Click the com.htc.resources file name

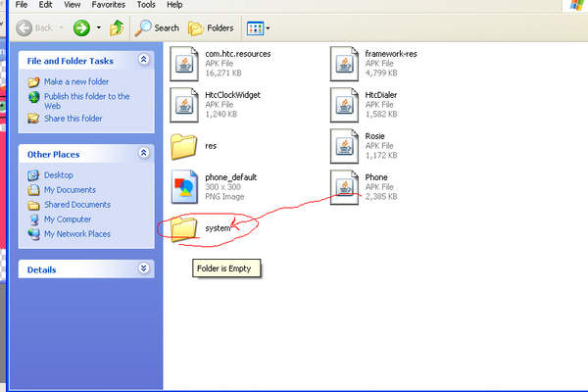point(238,54)
